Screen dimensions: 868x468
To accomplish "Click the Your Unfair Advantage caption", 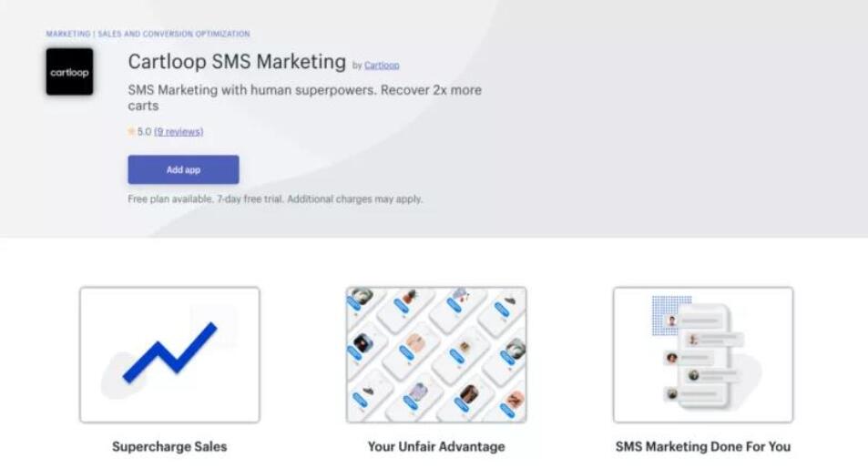I will [436, 447].
